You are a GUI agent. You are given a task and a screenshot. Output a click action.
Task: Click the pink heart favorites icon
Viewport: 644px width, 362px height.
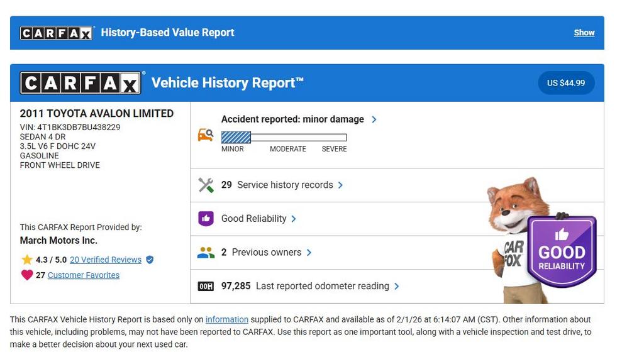click(x=27, y=275)
